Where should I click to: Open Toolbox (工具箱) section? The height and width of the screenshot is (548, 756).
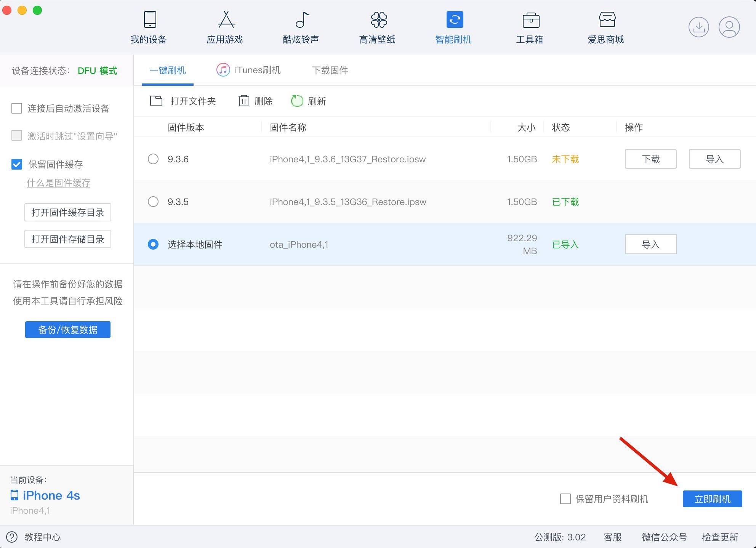coord(530,28)
